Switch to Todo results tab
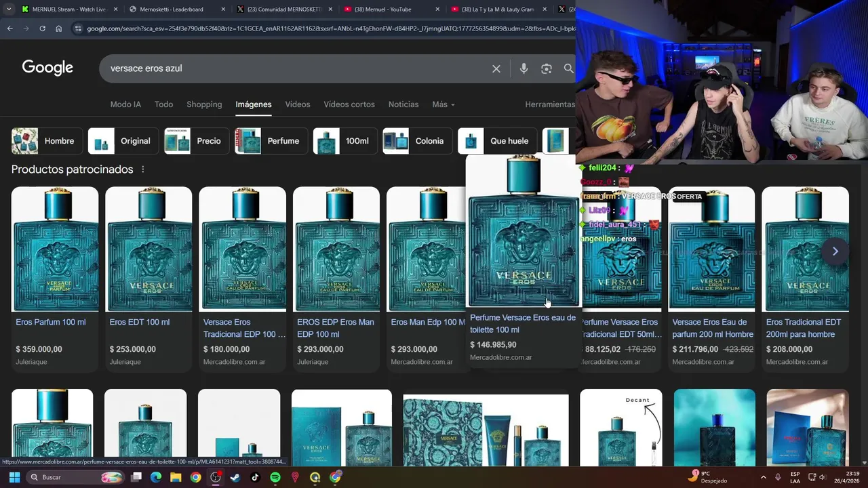The height and width of the screenshot is (488, 868). (x=163, y=104)
